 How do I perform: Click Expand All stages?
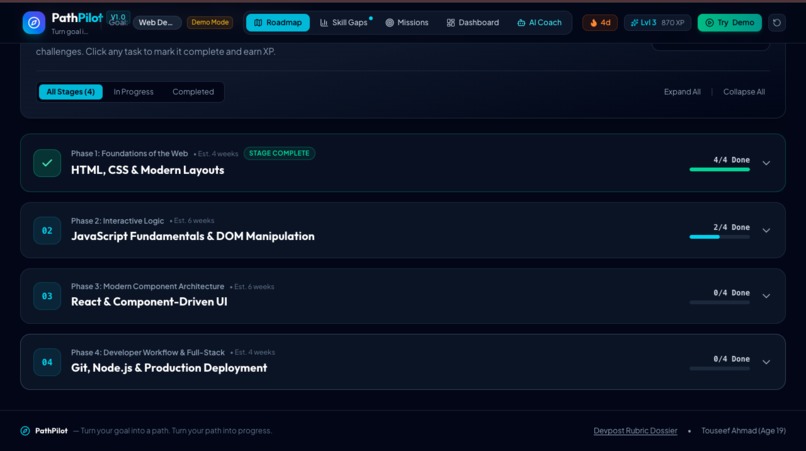tap(682, 92)
